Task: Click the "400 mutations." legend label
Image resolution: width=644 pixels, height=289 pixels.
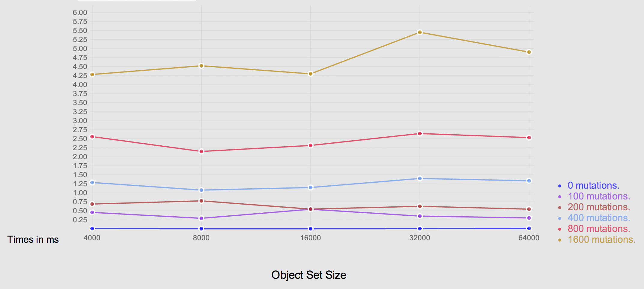Action: pyautogui.click(x=599, y=218)
